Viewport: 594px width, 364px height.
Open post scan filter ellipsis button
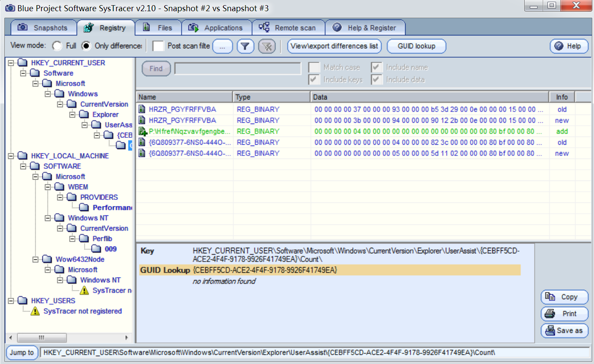[222, 46]
